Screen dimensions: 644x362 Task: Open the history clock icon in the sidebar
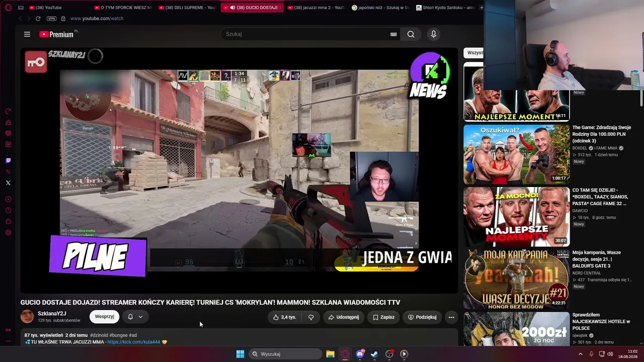(x=8, y=211)
